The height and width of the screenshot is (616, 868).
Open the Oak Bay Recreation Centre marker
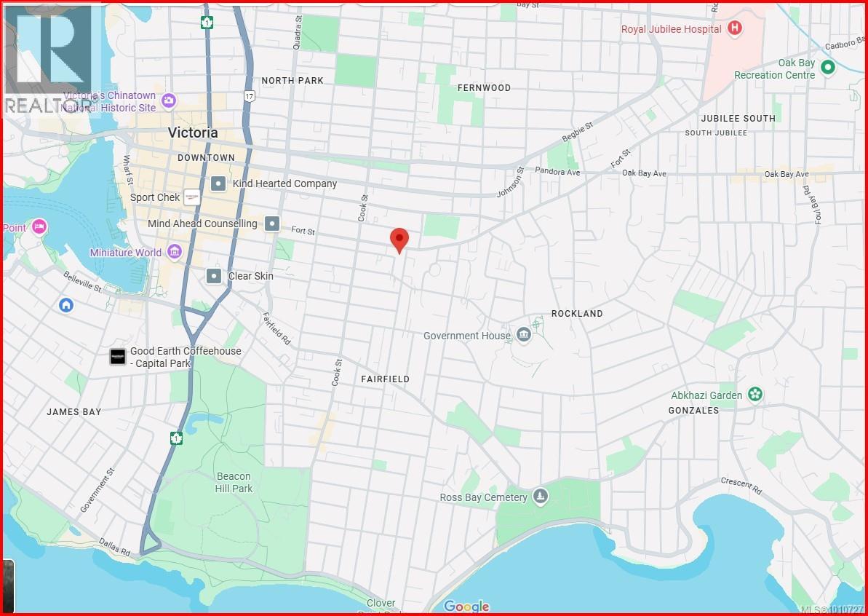point(827,68)
